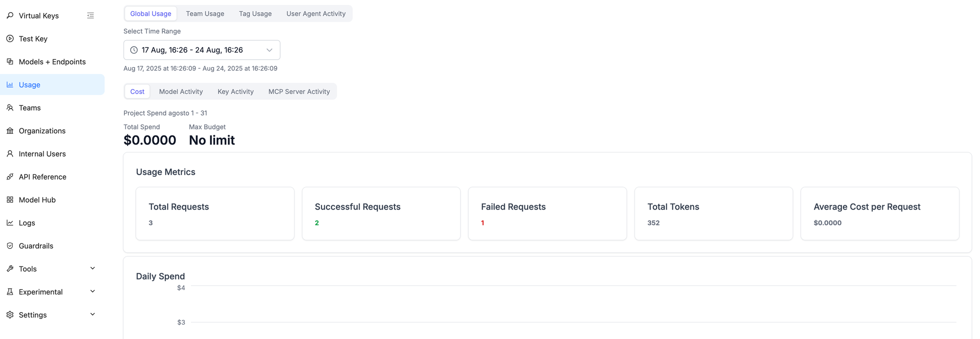
Task: Switch to the Tag Usage tab
Action: [x=255, y=14]
